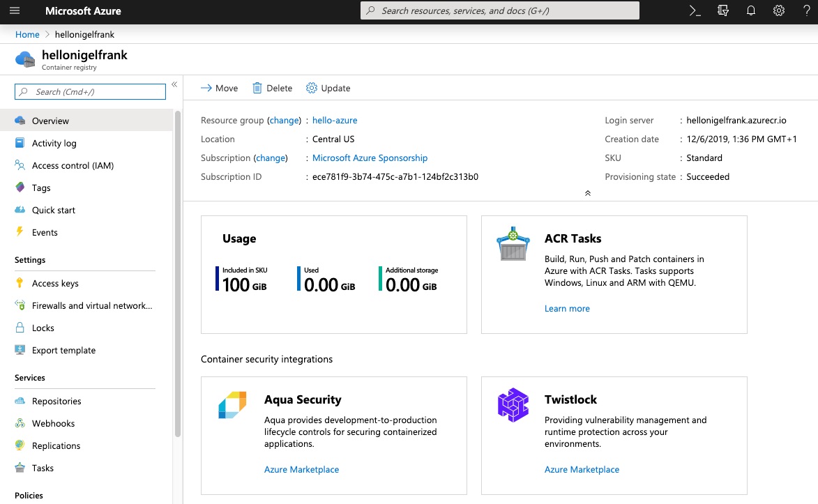Click the Events lightning icon
Image resolution: width=818 pixels, height=504 pixels.
(20, 231)
